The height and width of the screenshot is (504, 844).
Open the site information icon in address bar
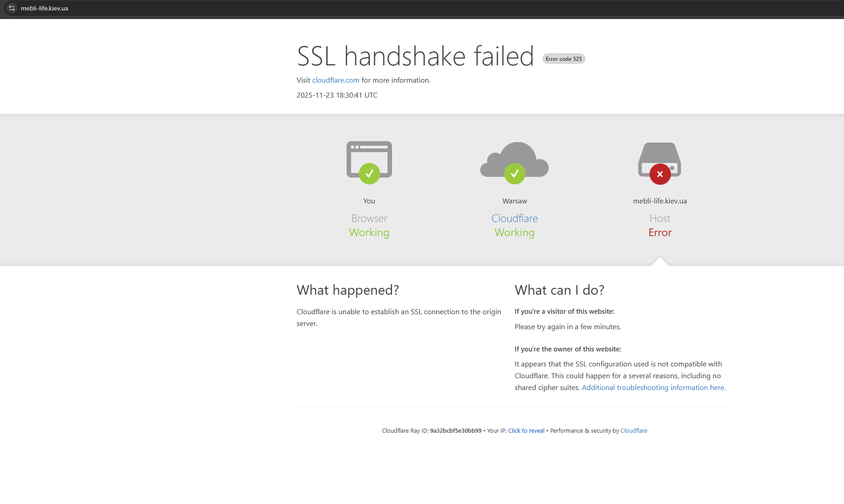click(12, 8)
